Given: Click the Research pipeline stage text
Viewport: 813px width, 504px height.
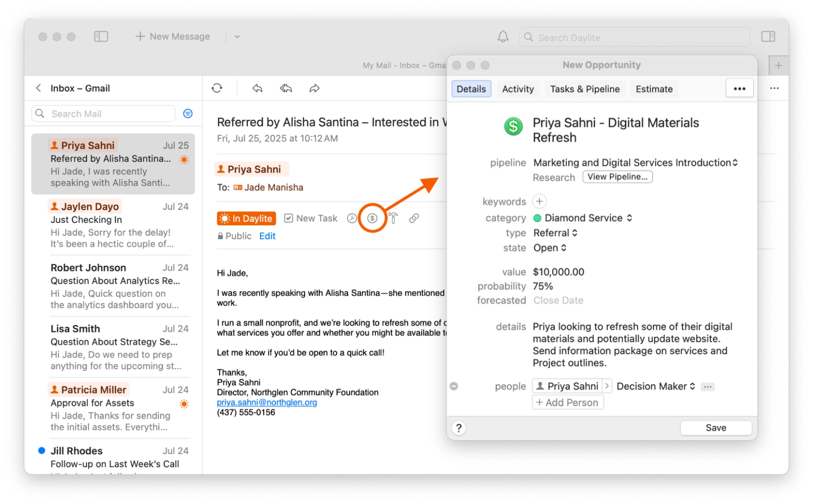Looking at the screenshot, I should (x=554, y=177).
